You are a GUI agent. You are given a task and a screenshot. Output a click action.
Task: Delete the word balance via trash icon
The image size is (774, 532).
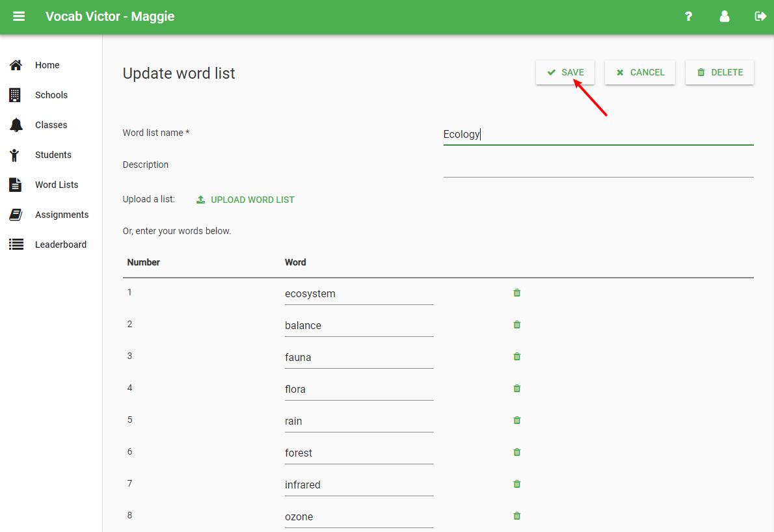point(517,325)
